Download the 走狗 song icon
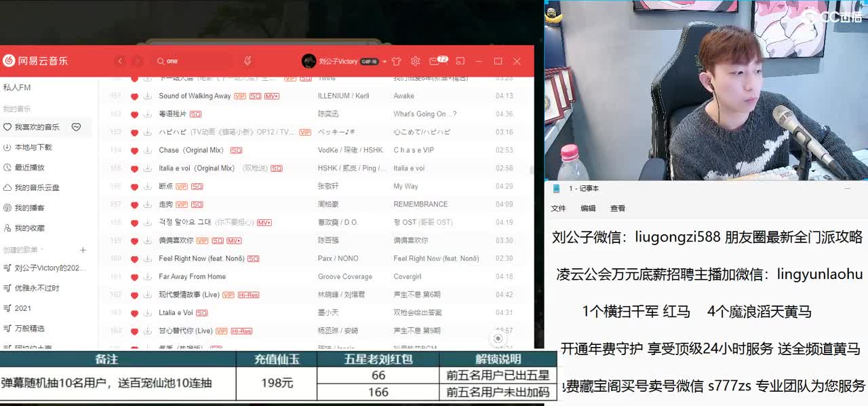The width and height of the screenshot is (868, 406). (147, 204)
